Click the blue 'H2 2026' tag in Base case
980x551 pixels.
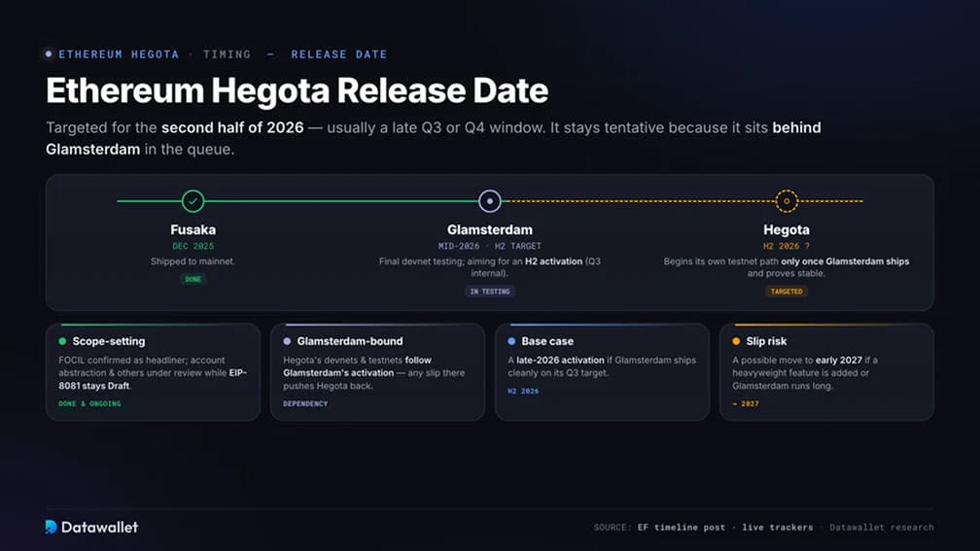(523, 391)
